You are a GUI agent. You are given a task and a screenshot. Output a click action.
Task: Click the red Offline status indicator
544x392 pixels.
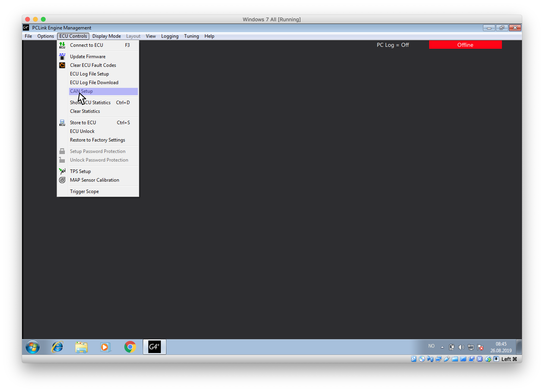pos(465,45)
